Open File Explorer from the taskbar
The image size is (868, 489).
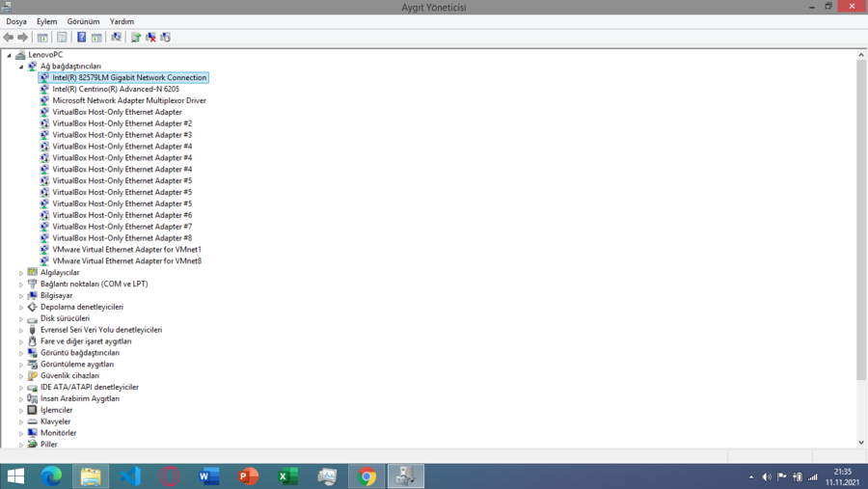coord(91,476)
